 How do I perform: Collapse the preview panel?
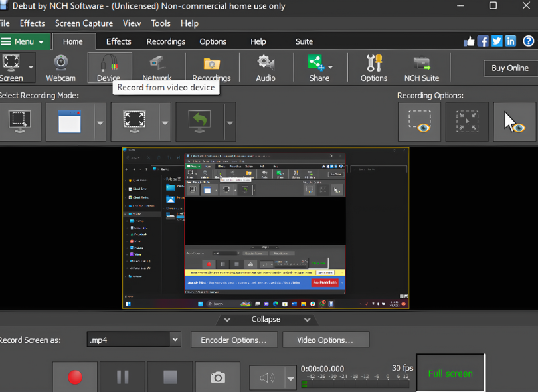click(266, 319)
